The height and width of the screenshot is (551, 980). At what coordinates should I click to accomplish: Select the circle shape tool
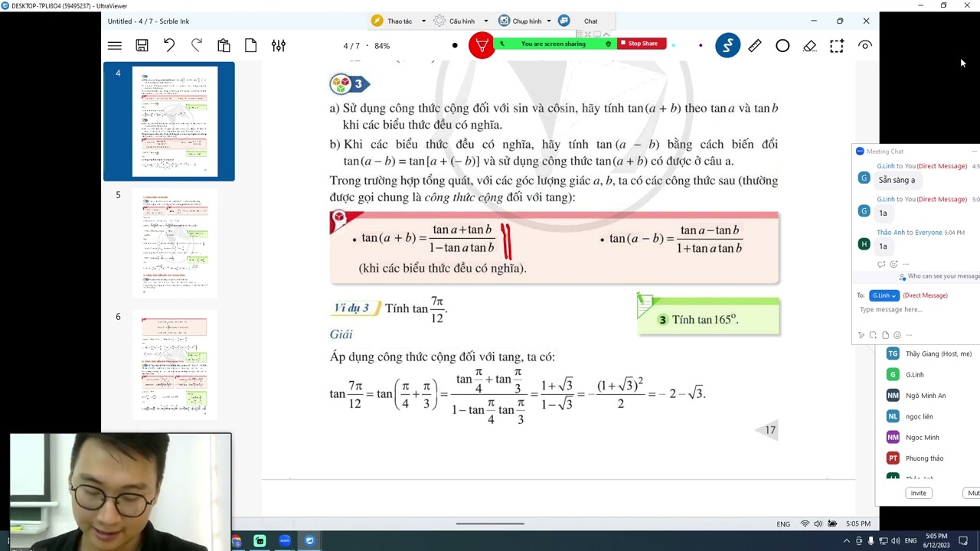782,46
